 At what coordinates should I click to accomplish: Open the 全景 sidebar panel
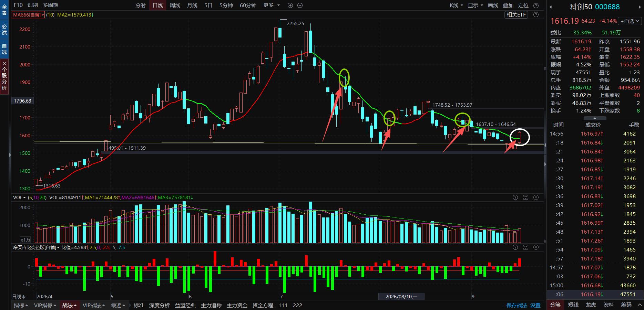coord(4,10)
